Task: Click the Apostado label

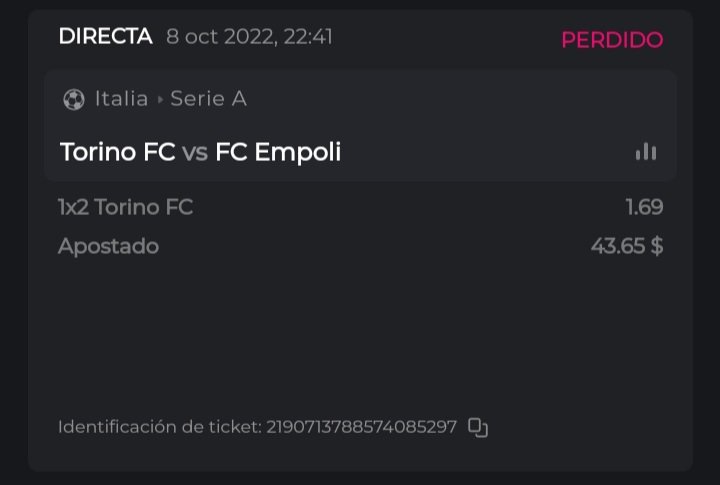Action: (108, 246)
